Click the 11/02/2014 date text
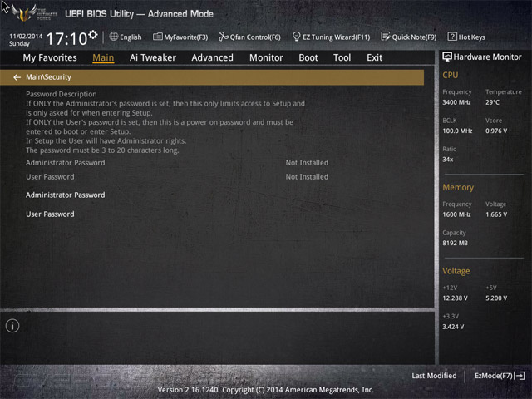This screenshot has height=399, width=532. pyautogui.click(x=26, y=37)
